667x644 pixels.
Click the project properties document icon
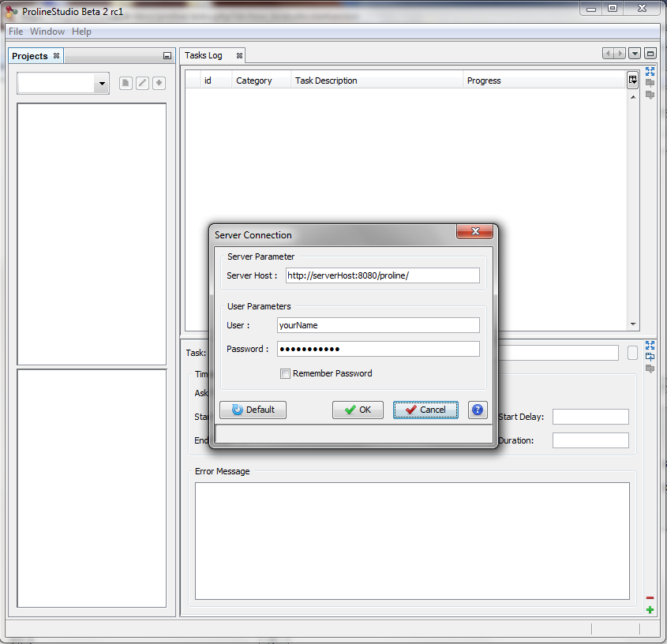(126, 84)
